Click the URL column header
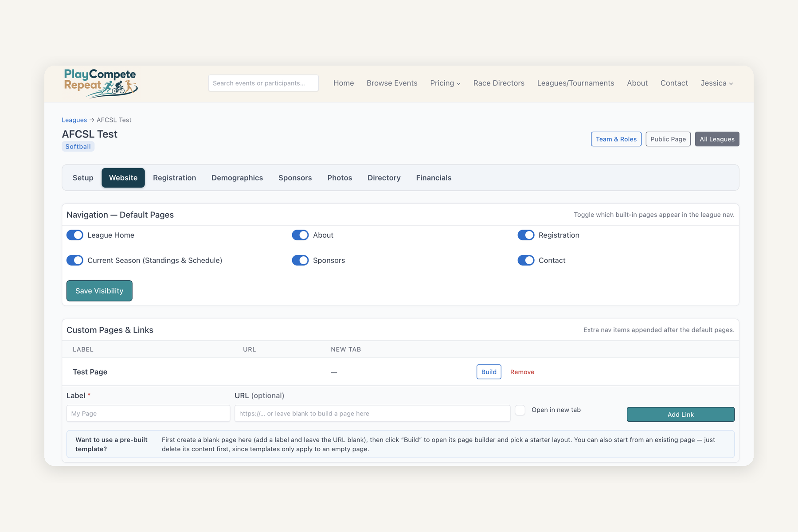Viewport: 798px width, 532px height. click(x=250, y=349)
